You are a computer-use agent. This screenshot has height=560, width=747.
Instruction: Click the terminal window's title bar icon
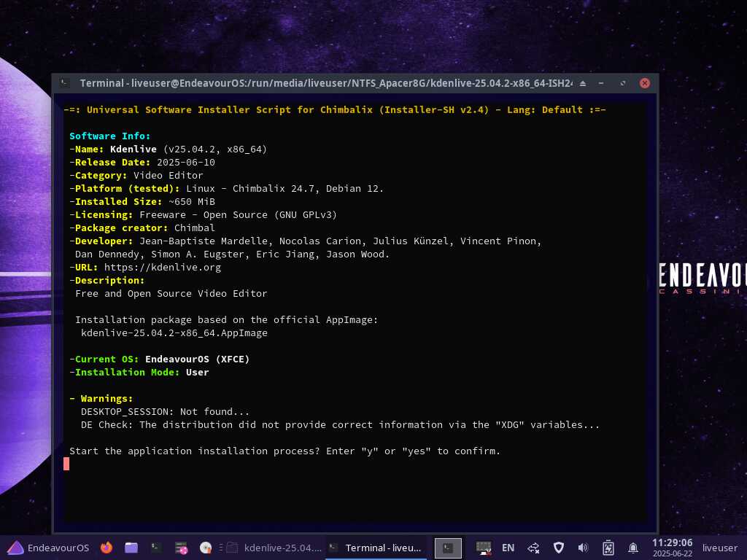(x=65, y=83)
